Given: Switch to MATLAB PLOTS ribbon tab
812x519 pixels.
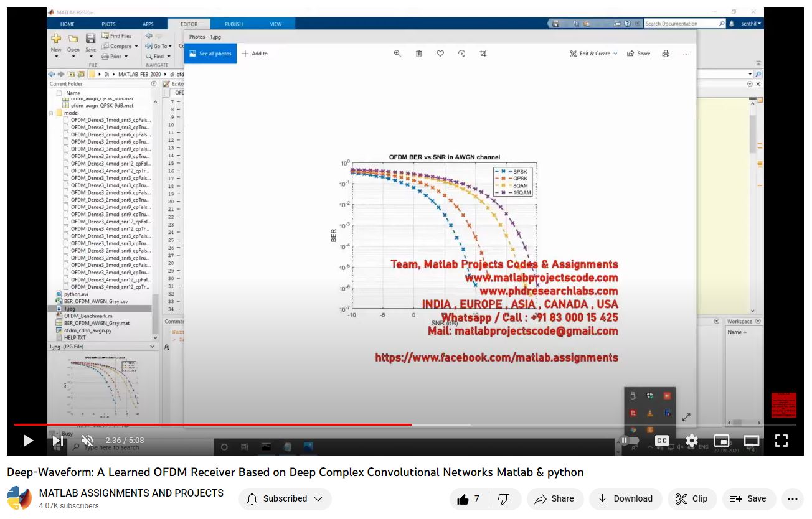Looking at the screenshot, I should click(x=108, y=24).
